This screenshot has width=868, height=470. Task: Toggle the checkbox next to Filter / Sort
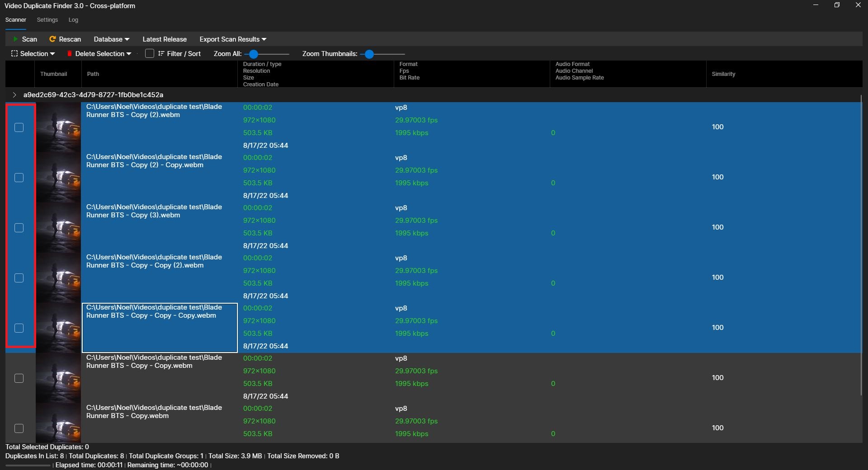pyautogui.click(x=149, y=53)
